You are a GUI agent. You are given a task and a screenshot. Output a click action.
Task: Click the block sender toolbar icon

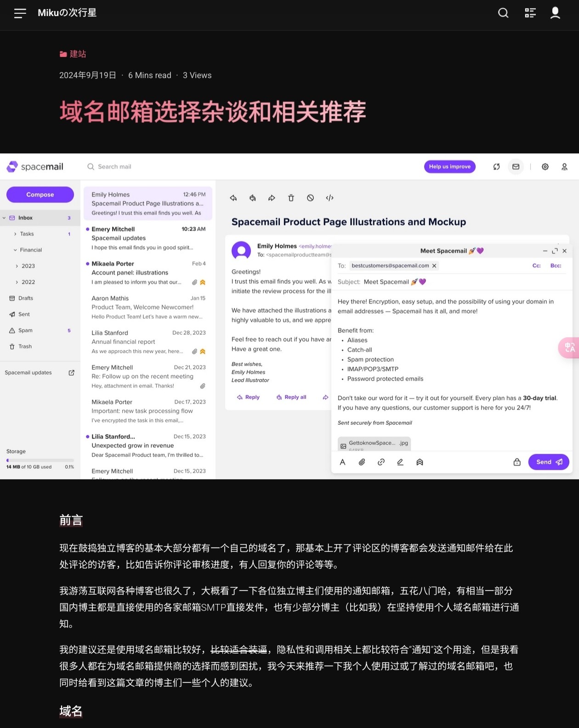[x=310, y=198]
